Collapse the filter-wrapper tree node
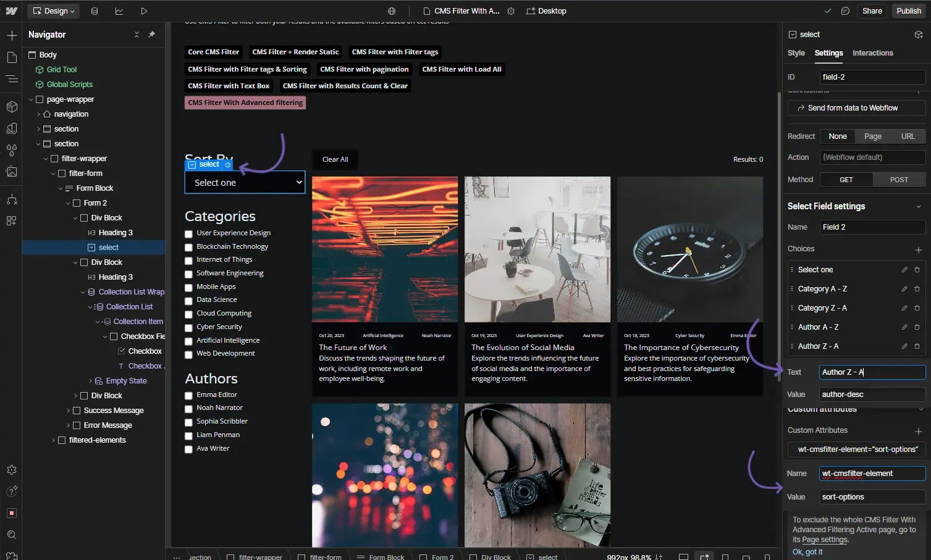 (x=46, y=159)
